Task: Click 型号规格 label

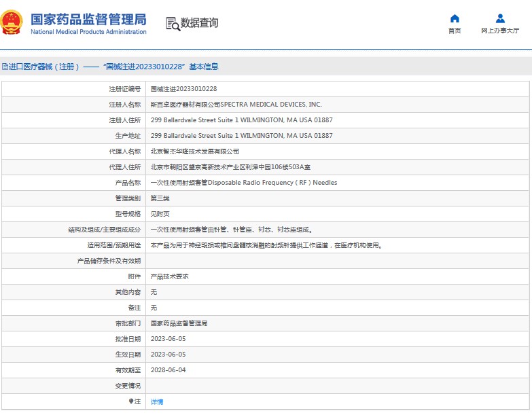Action: [128, 214]
